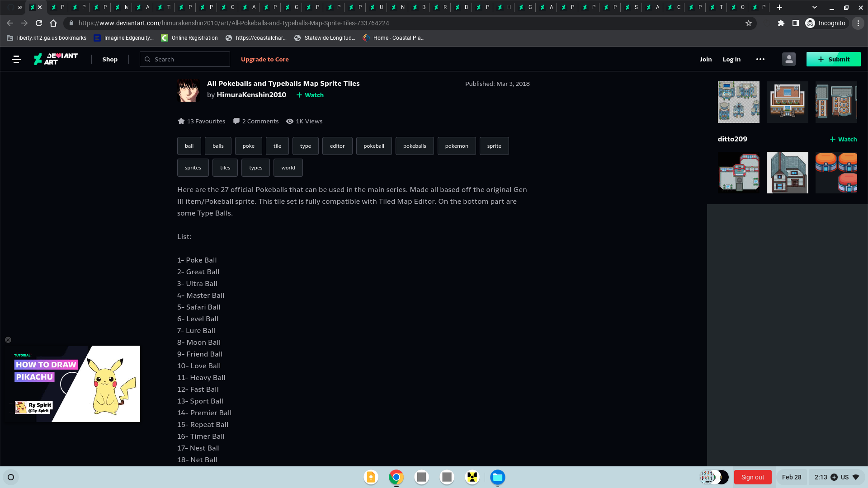Image resolution: width=868 pixels, height=488 pixels.
Task: Select the 'world' tag
Action: point(288,168)
